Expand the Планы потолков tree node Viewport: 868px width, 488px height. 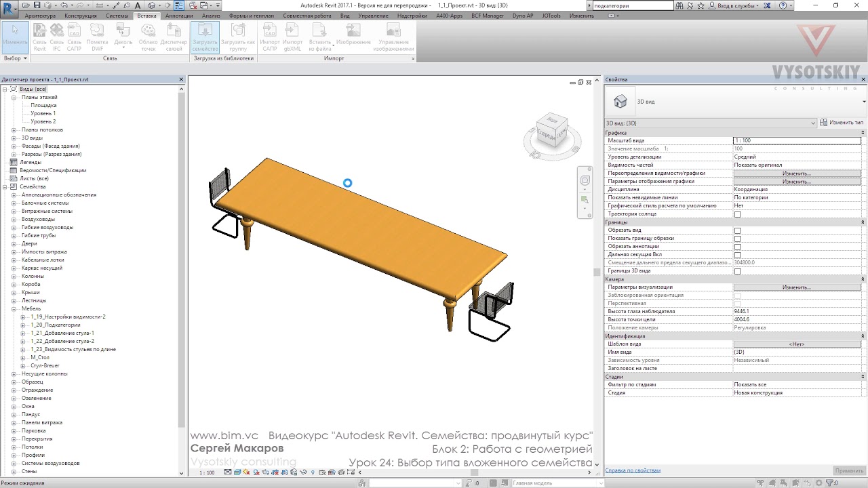pyautogui.click(x=14, y=129)
